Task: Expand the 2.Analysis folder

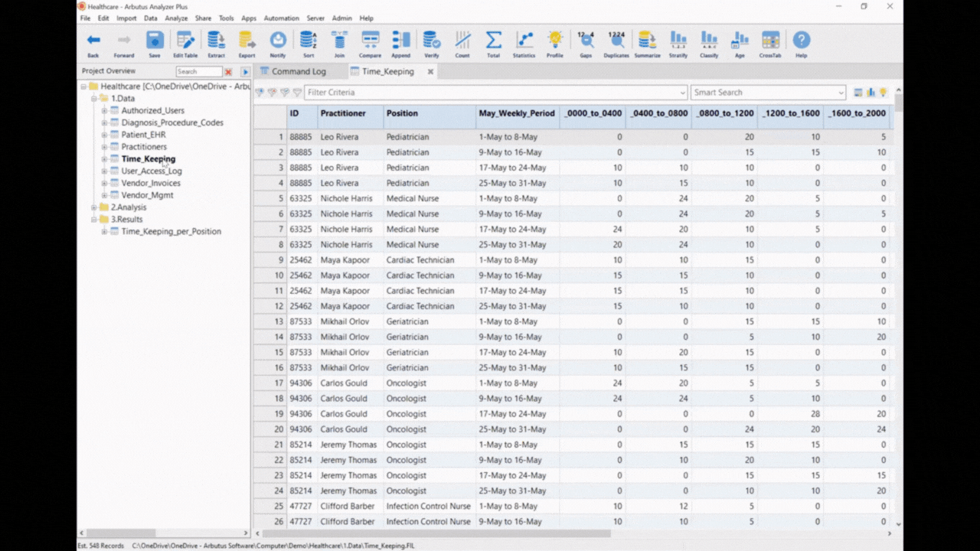Action: pyautogui.click(x=94, y=207)
